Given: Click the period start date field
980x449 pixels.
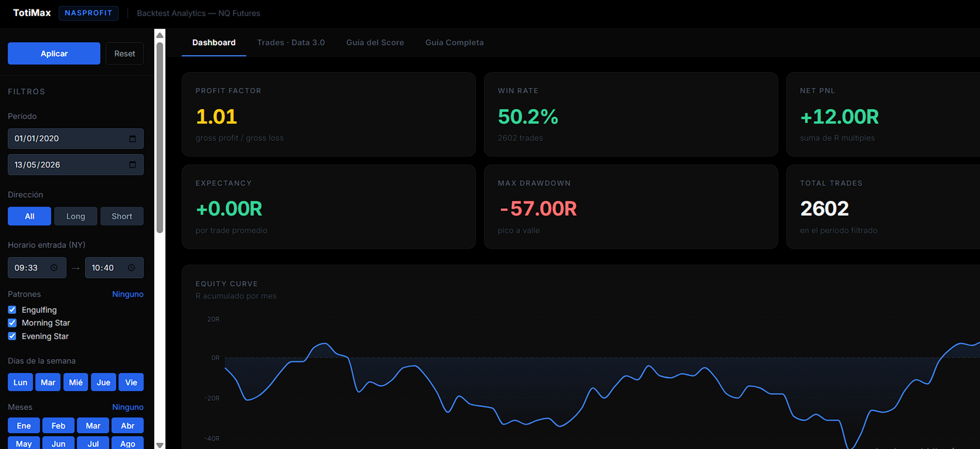Looking at the screenshot, I should click(75, 138).
